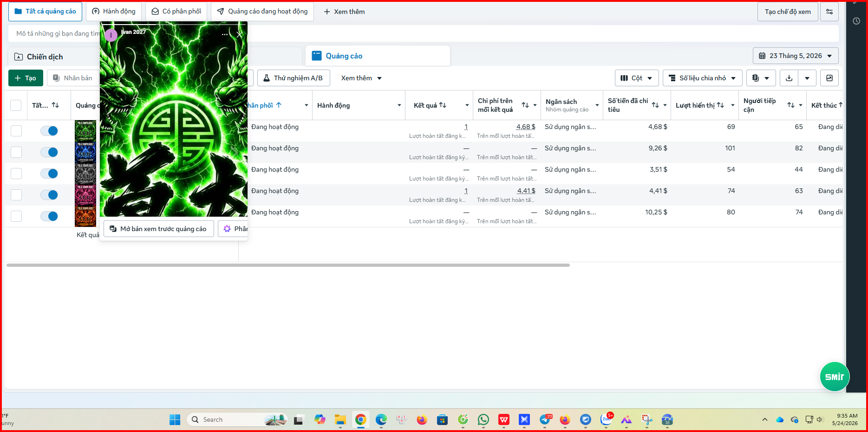Open Telegram from taskbar
Image resolution: width=868 pixels, height=432 pixels.
[545, 419]
